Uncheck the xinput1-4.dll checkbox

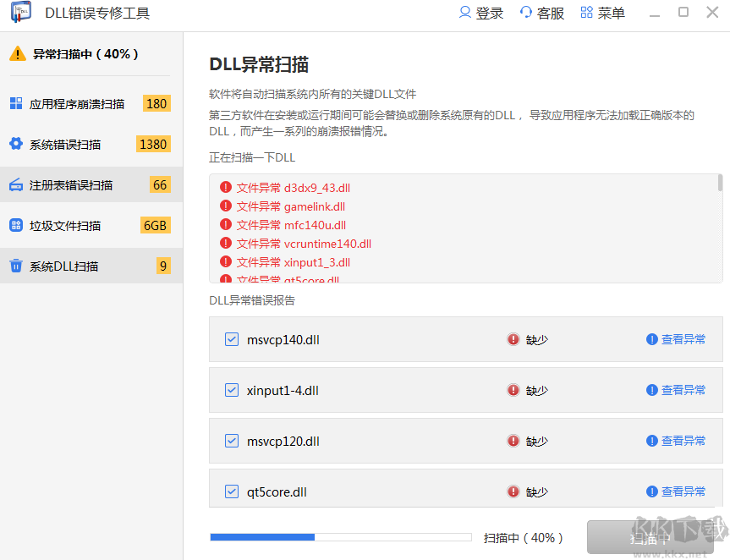232,390
